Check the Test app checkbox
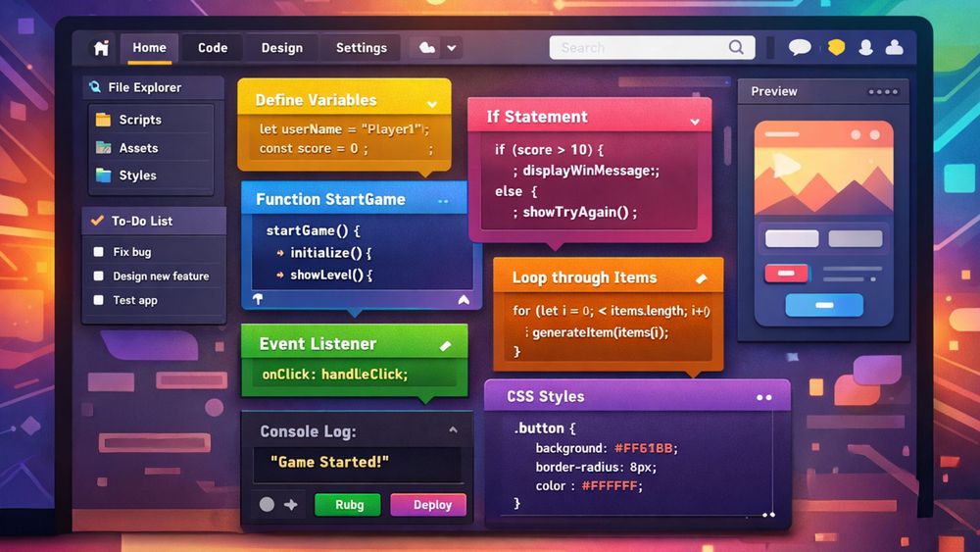Screen dimensions: 980x552 98,300
